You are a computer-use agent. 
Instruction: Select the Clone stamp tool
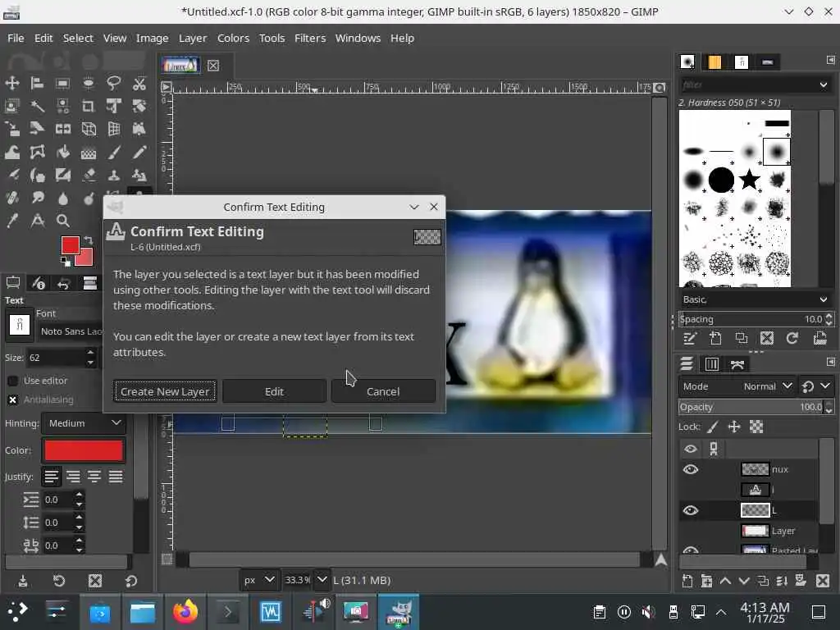point(113,176)
